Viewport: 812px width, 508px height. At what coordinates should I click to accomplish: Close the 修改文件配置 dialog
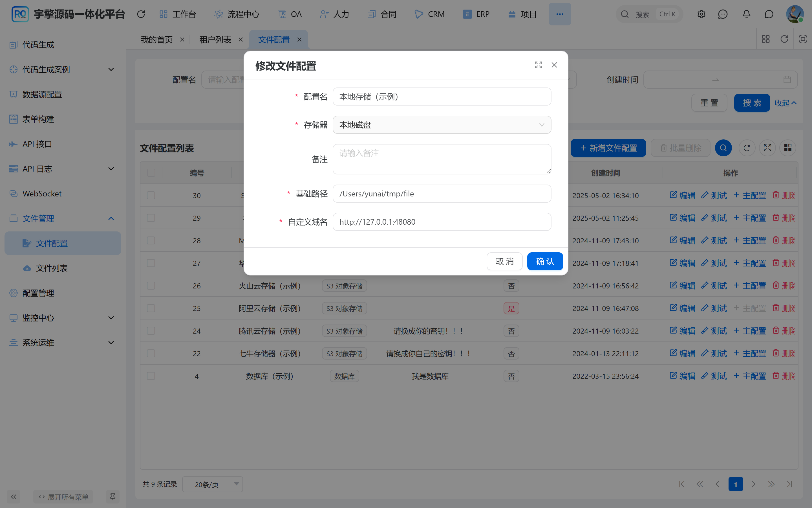point(554,65)
